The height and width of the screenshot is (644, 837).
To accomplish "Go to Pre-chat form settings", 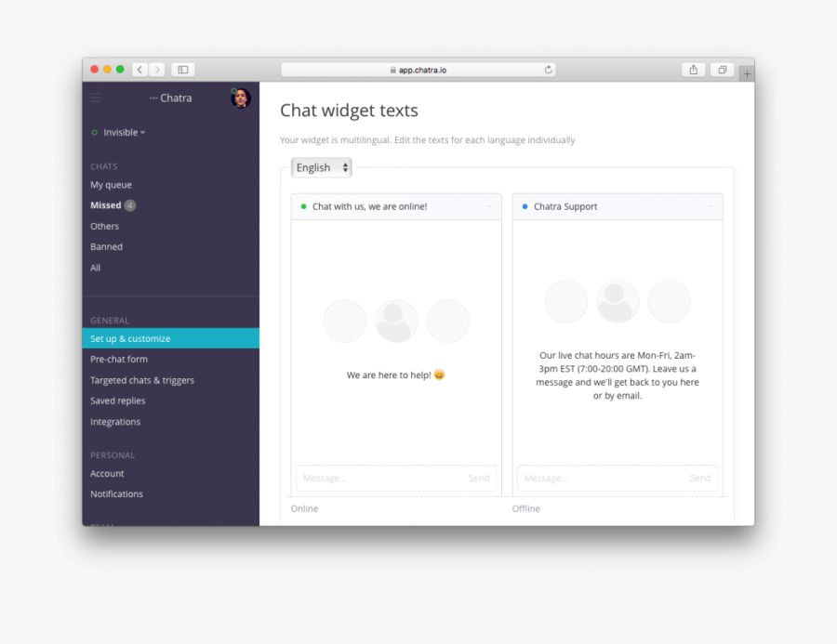I will pos(119,360).
